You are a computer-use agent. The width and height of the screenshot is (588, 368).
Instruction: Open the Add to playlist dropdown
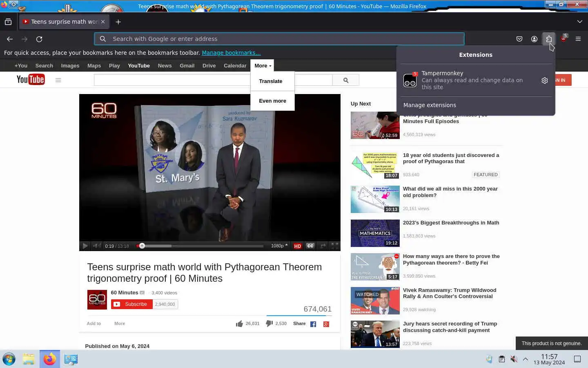point(94,323)
